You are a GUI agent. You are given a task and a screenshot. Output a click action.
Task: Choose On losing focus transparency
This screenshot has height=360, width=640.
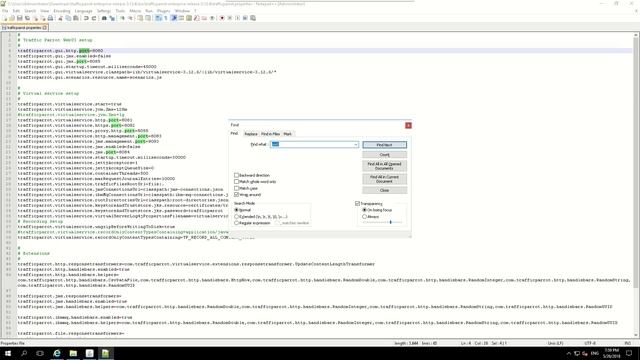(364, 210)
